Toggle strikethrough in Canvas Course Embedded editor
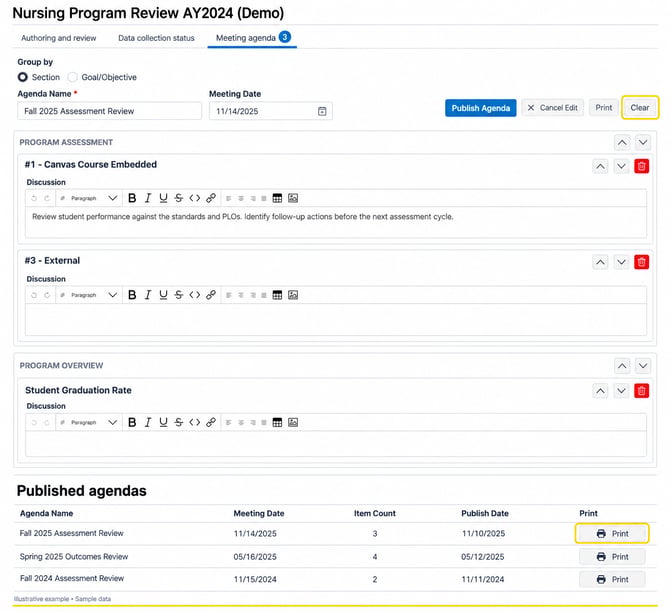This screenshot has height=612, width=670. [x=179, y=198]
